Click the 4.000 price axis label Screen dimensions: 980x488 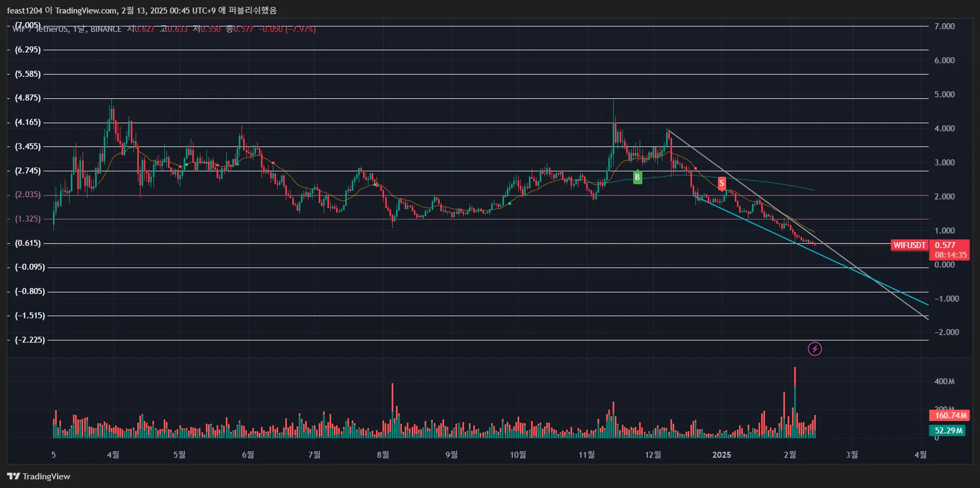pos(944,129)
